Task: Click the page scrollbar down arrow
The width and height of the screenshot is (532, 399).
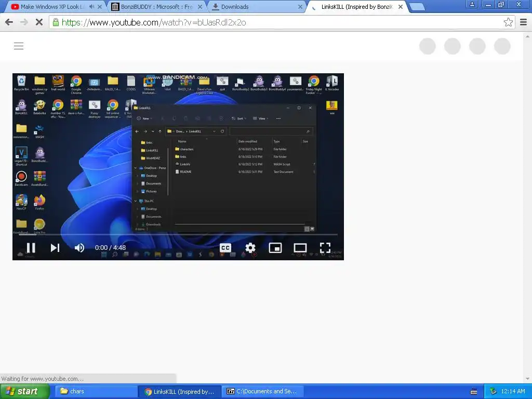Action: point(528,379)
